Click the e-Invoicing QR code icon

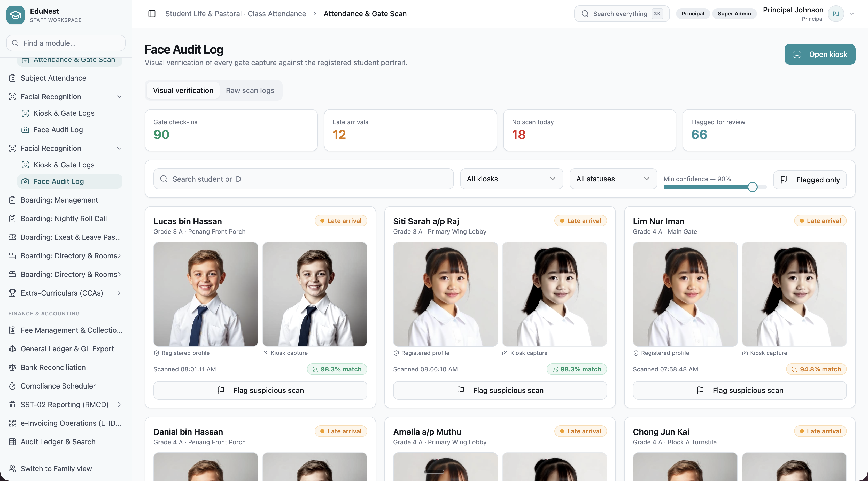click(12, 423)
